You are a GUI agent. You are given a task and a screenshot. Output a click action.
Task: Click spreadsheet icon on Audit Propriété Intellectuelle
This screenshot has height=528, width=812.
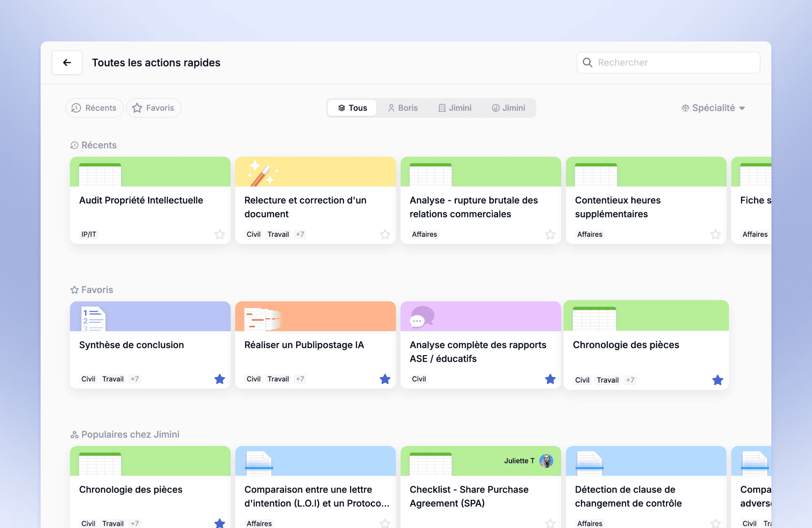click(100, 175)
